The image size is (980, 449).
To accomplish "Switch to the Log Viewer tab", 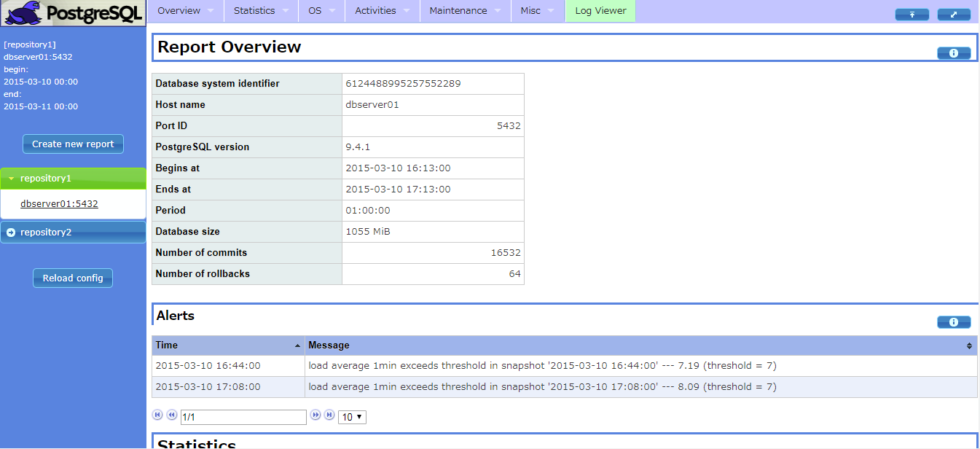I will coord(600,11).
